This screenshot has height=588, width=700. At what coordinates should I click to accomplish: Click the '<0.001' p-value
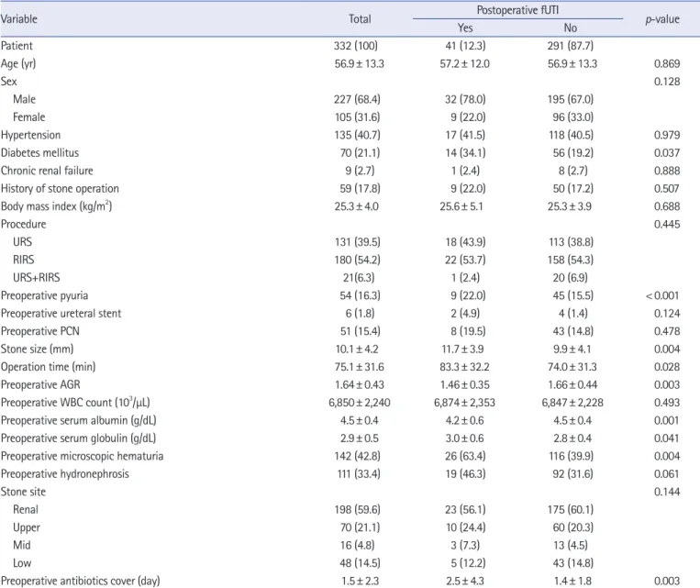[x=662, y=295]
